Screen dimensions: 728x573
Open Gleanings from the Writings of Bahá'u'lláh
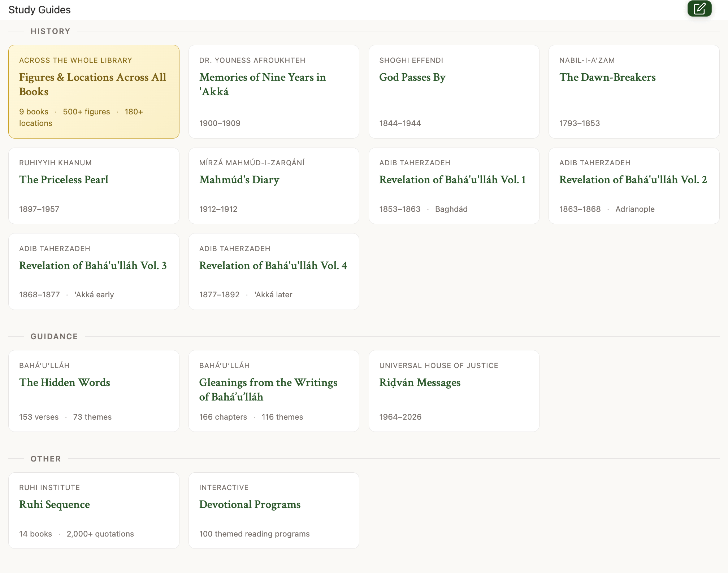(x=274, y=391)
